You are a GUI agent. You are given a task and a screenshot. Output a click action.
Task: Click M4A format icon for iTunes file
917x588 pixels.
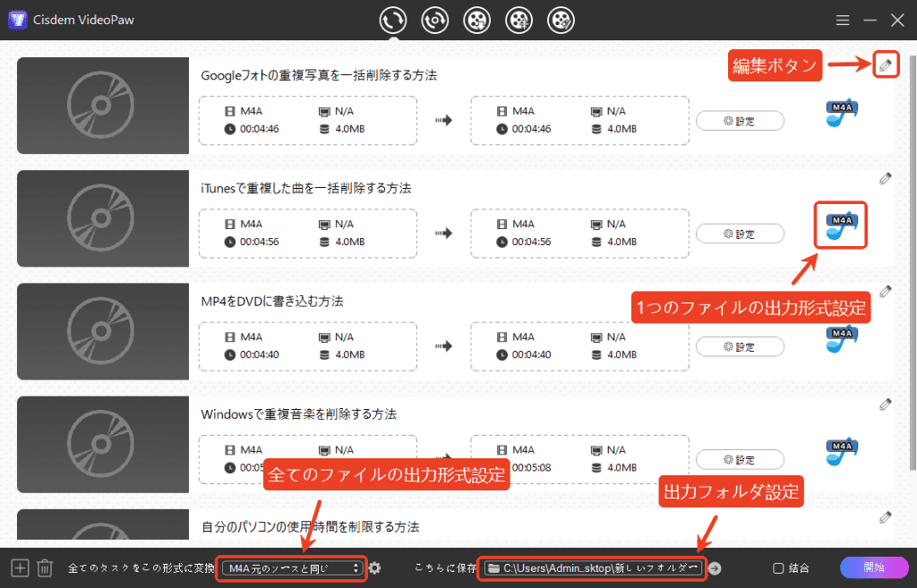click(x=841, y=225)
